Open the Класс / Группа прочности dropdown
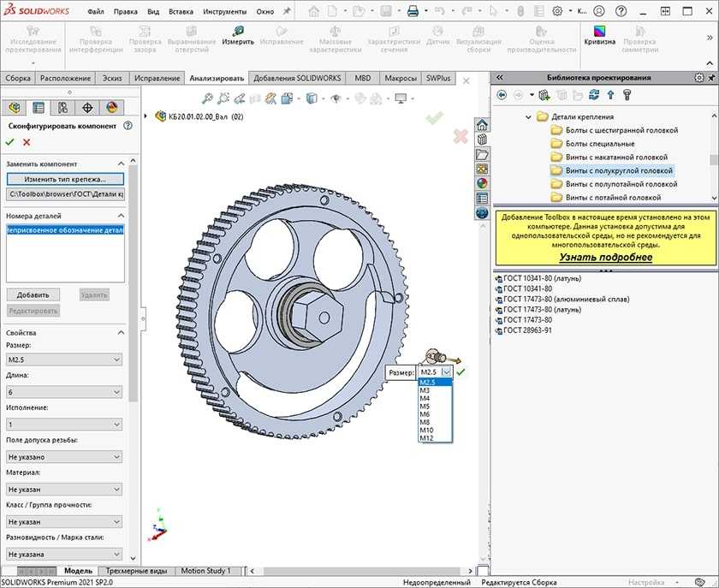 coord(64,522)
